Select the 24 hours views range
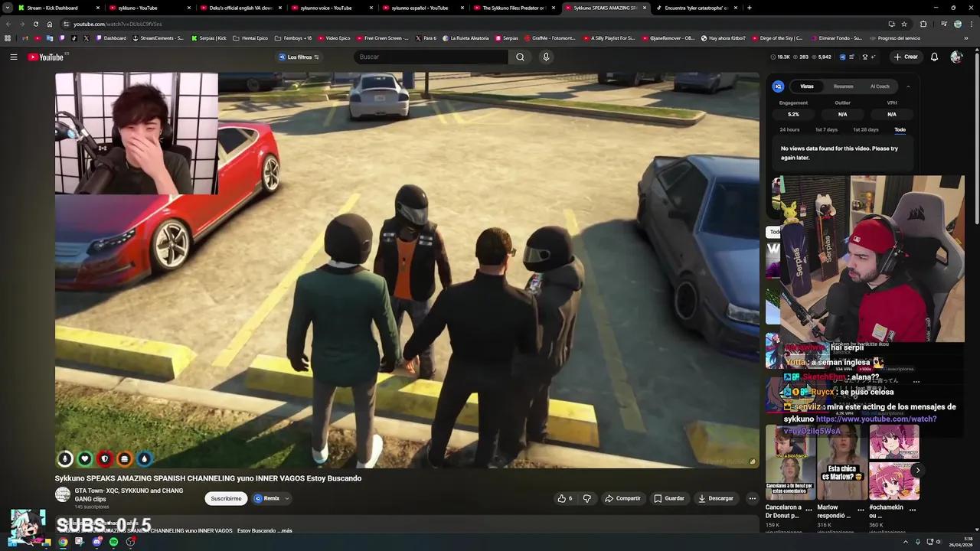The height and width of the screenshot is (551, 980). pos(789,129)
